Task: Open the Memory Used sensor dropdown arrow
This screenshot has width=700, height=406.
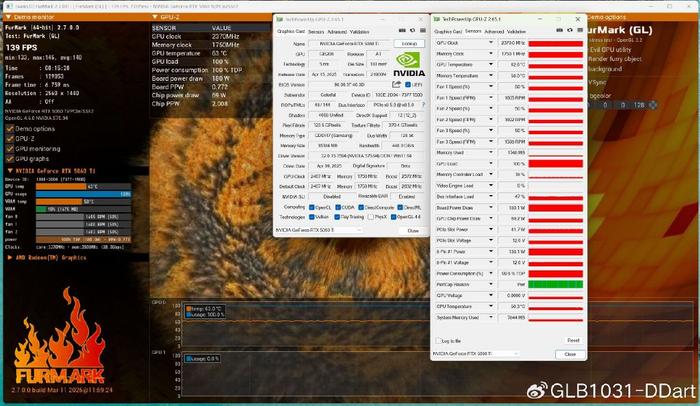Action: pos(491,152)
